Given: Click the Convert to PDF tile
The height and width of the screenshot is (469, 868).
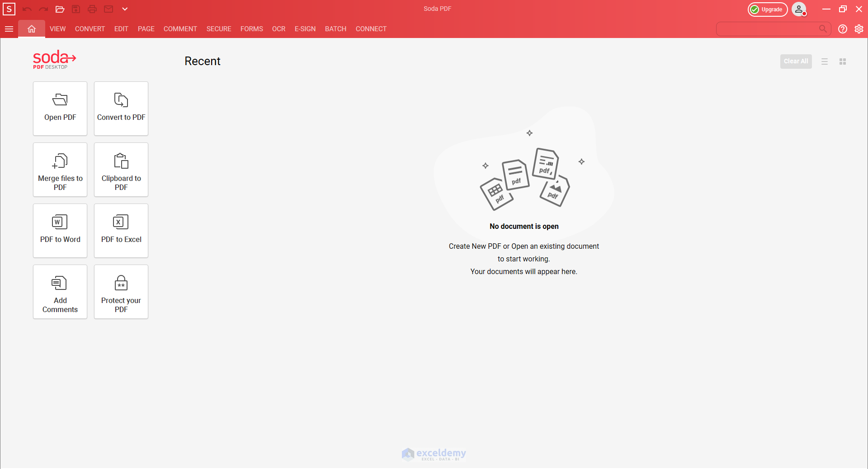Looking at the screenshot, I should (x=121, y=109).
